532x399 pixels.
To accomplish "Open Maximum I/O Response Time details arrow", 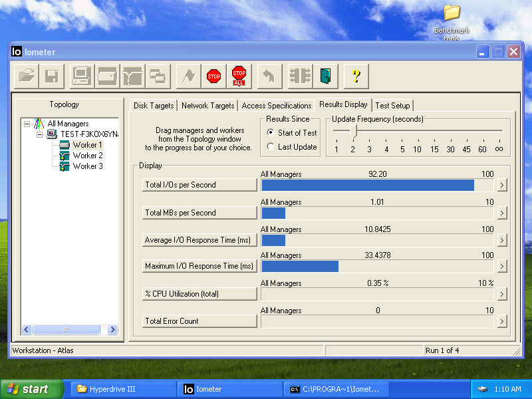I will pos(502,267).
